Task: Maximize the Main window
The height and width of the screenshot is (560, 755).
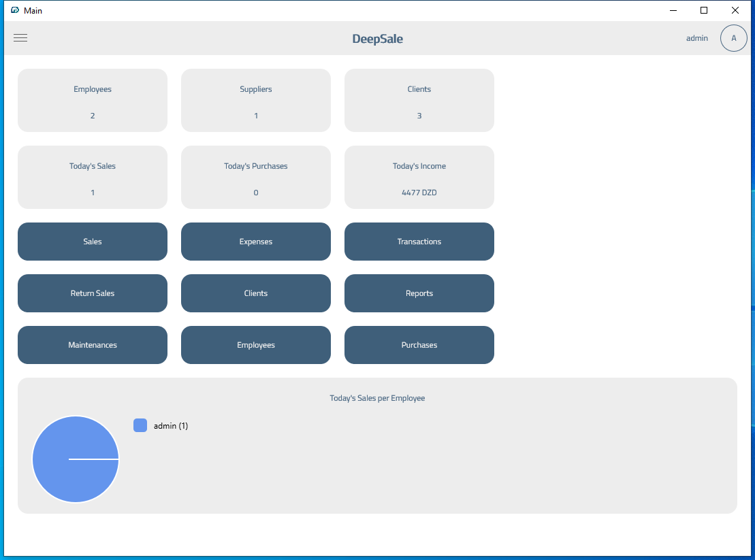Action: pyautogui.click(x=703, y=10)
